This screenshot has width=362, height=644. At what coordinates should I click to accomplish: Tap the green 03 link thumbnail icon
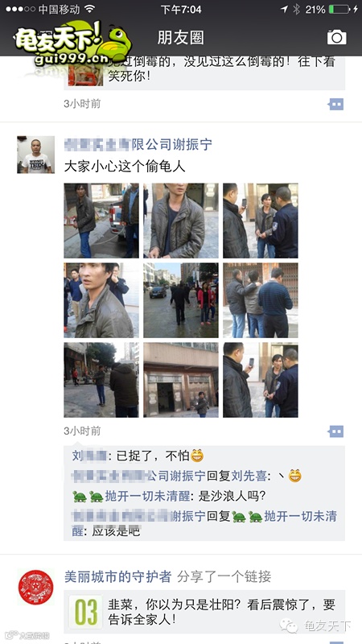pos(85,612)
